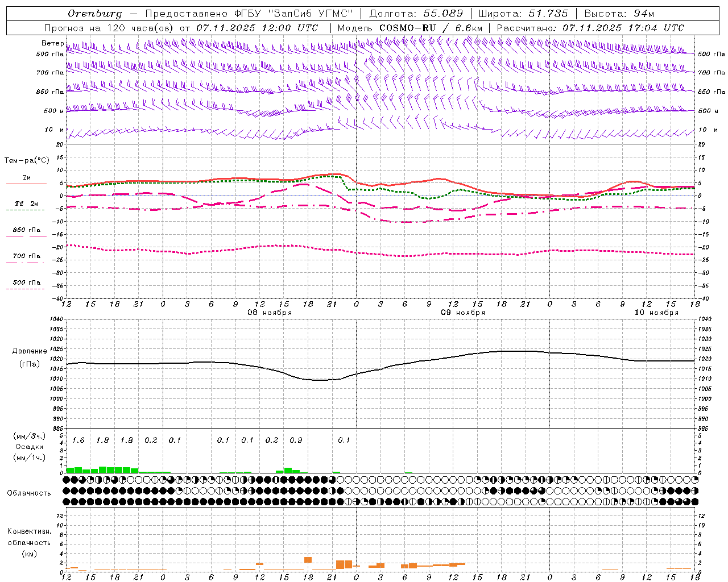Image resolution: width=728 pixels, height=582 pixels.
Task: Select the Облачность row label
Action: click(x=29, y=493)
